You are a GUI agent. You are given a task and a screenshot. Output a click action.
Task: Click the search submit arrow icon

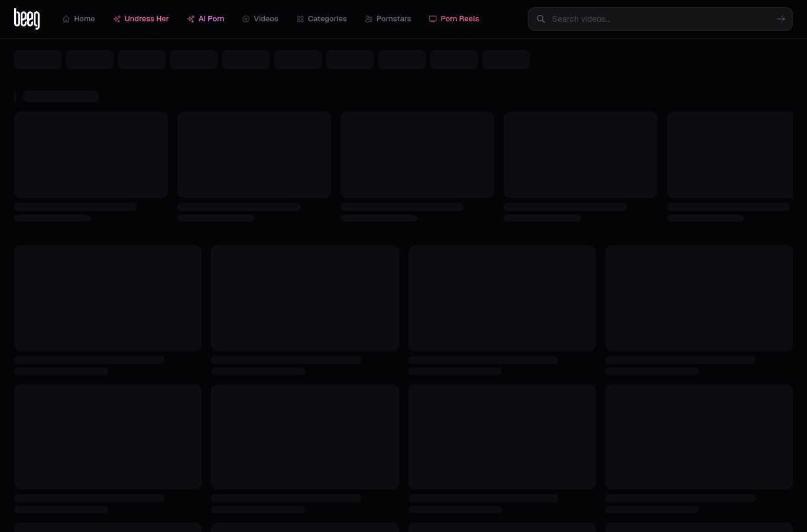point(781,19)
